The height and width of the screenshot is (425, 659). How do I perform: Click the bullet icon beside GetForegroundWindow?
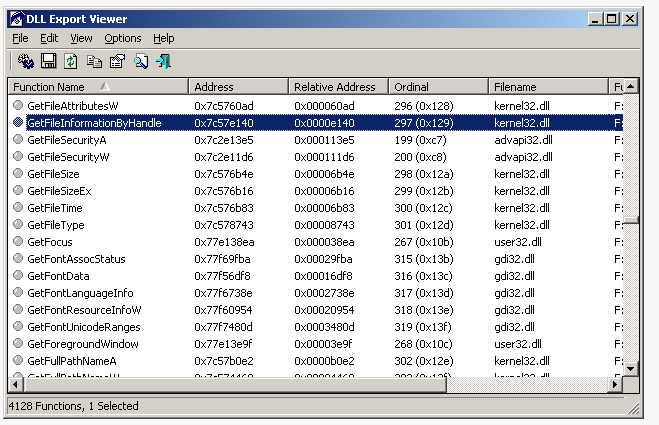point(18,343)
